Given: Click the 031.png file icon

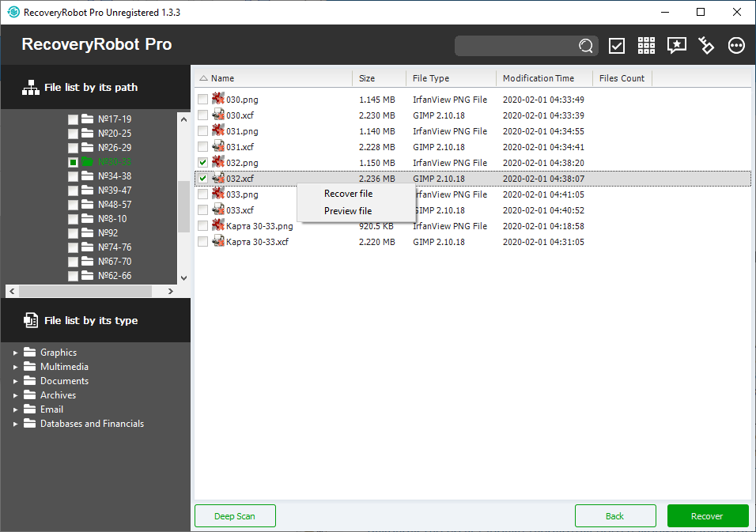Looking at the screenshot, I should click(x=218, y=130).
